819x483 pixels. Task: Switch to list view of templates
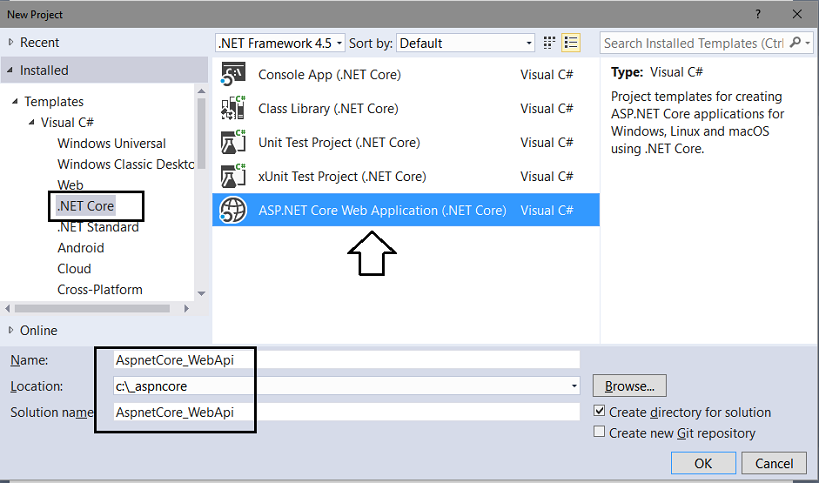pyautogui.click(x=571, y=43)
